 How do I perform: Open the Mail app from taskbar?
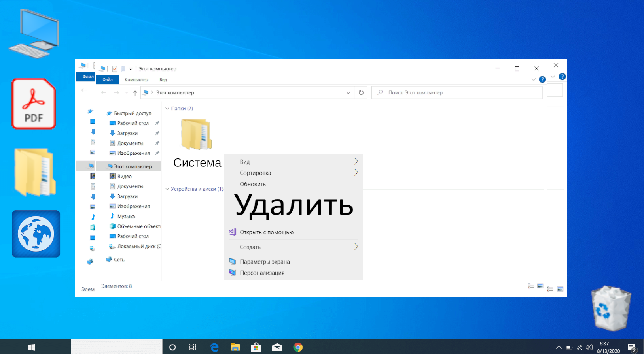[277, 347]
